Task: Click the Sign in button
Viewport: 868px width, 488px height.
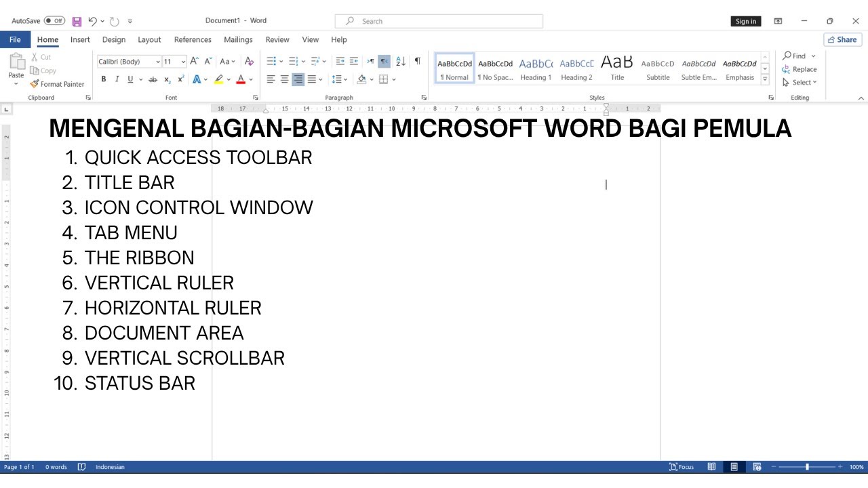Action: (746, 21)
